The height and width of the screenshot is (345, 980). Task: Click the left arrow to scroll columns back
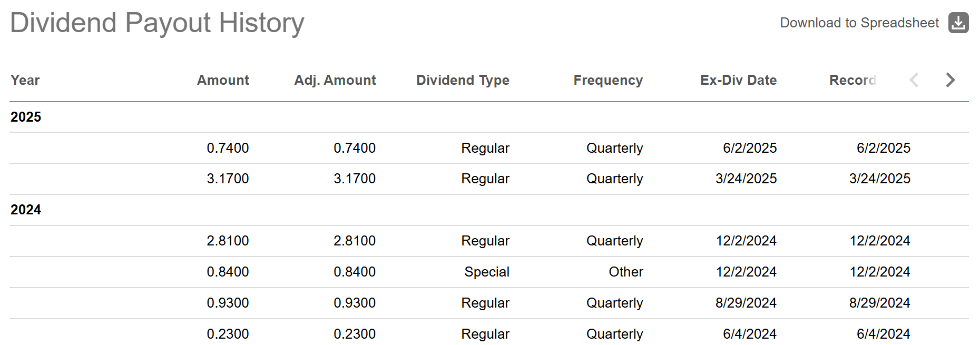914,80
